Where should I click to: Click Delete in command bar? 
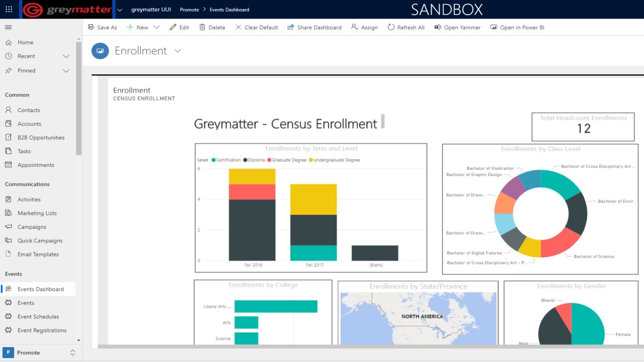point(212,27)
